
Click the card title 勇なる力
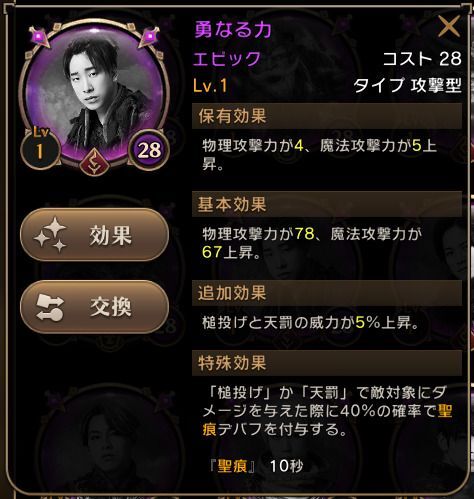pyautogui.click(x=233, y=29)
